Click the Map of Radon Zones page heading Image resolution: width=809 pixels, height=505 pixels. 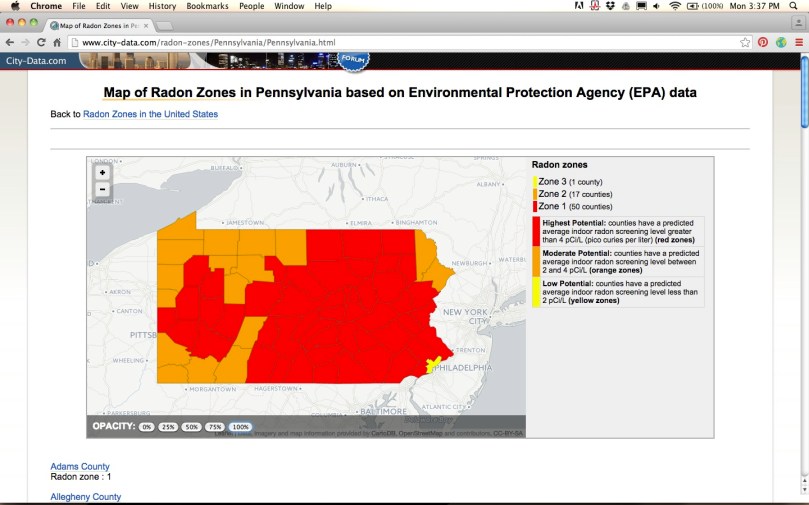pyautogui.click(x=400, y=92)
